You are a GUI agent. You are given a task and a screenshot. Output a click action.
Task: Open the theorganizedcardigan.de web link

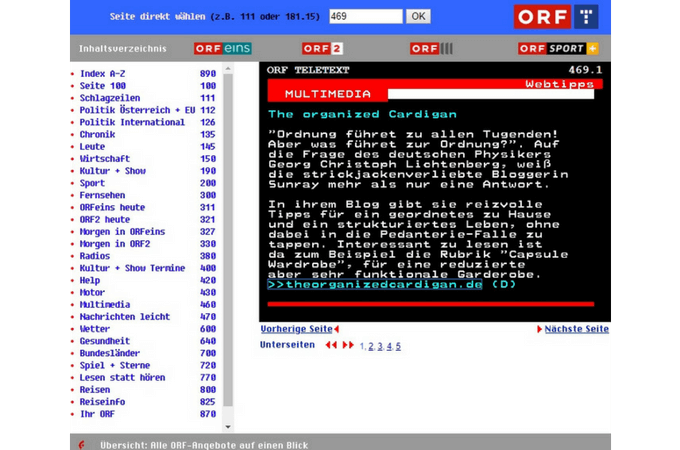(375, 284)
